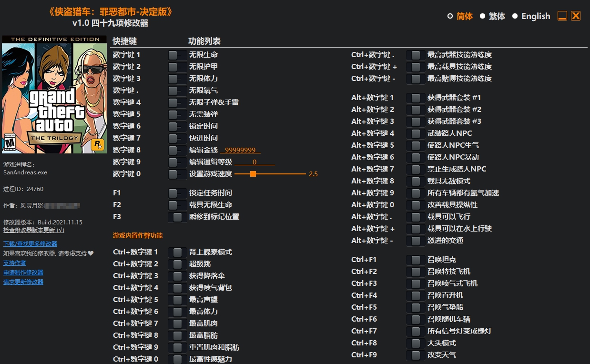Click the game speed slider handle
Image resolution: width=590 pixels, height=364 pixels.
tap(253, 174)
